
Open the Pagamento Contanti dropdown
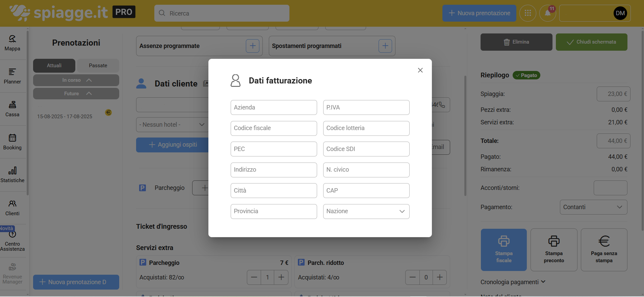[593, 207]
